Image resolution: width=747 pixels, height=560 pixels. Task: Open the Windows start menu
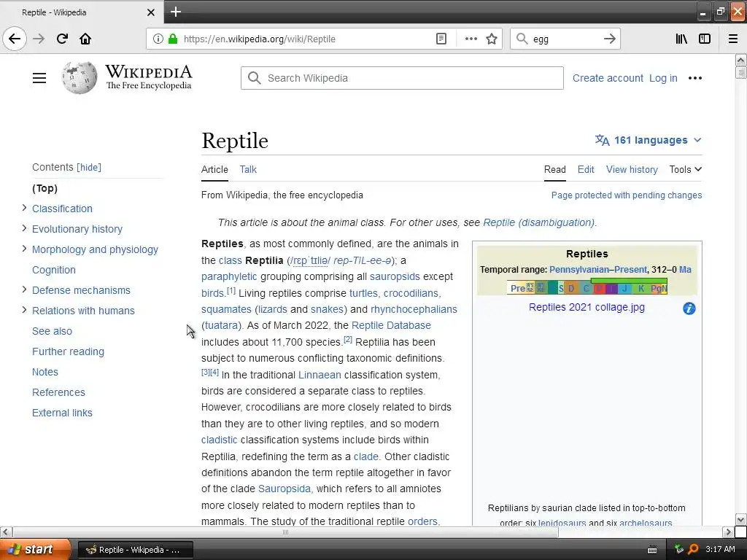pyautogui.click(x=35, y=550)
